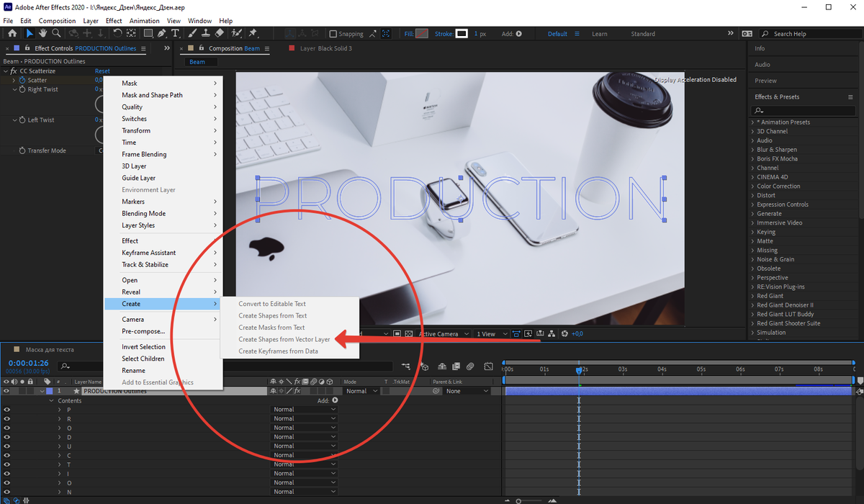Image resolution: width=864 pixels, height=504 pixels.
Task: Enable the Snapping checkbox
Action: pos(333,34)
